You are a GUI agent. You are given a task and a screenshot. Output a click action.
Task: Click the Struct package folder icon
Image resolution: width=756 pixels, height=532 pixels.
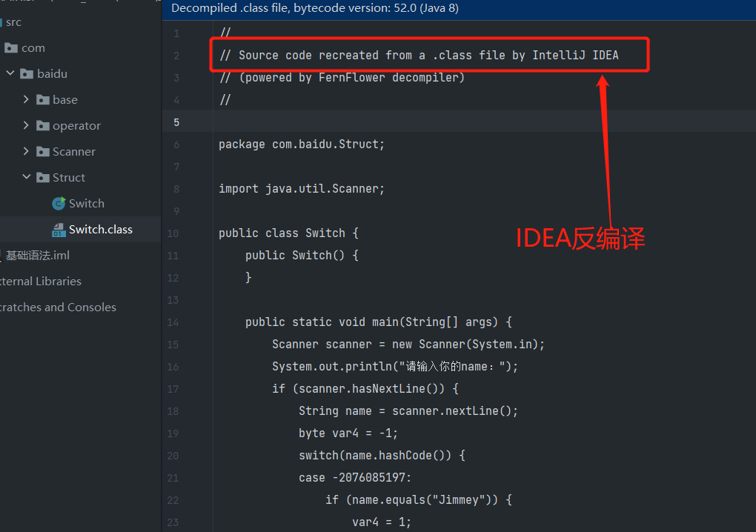43,177
